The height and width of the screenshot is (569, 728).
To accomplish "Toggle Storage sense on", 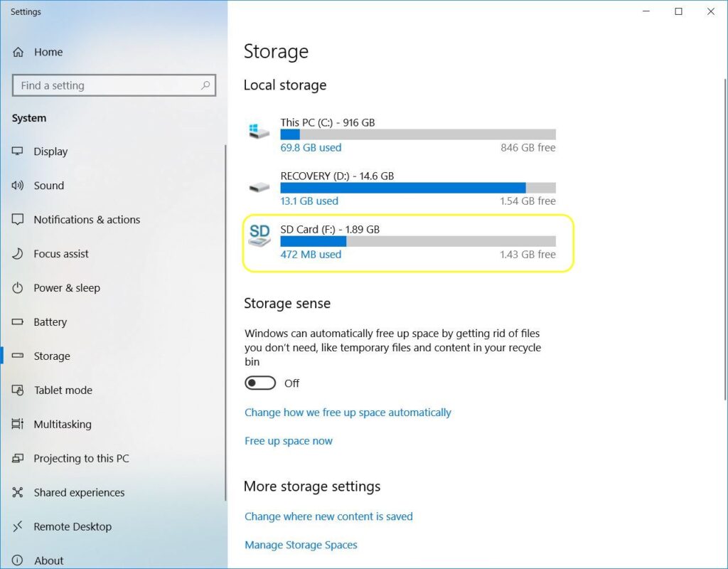I will coord(259,383).
